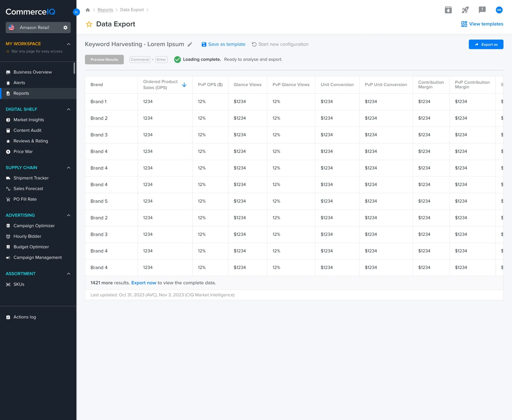Click the Preview Results button
512x420 pixels.
coord(104,60)
